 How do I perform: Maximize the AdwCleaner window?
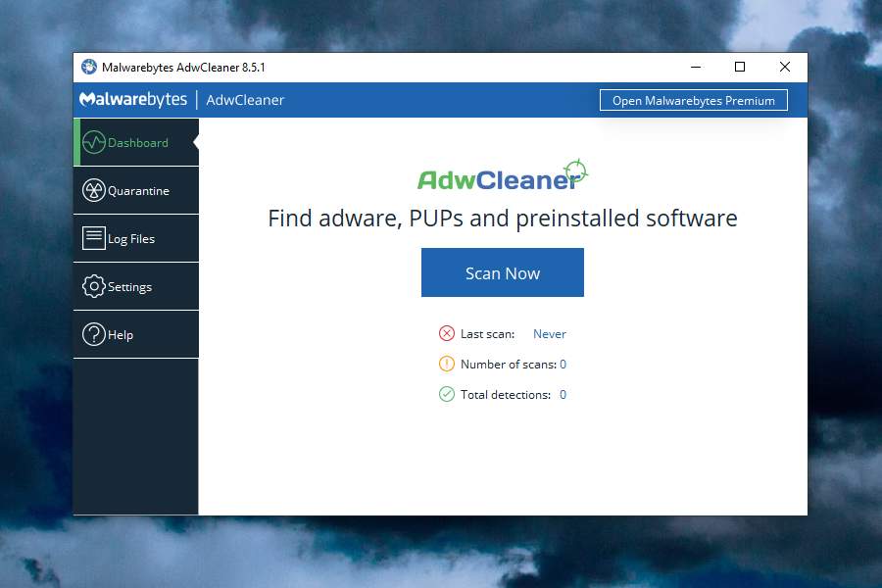point(740,67)
